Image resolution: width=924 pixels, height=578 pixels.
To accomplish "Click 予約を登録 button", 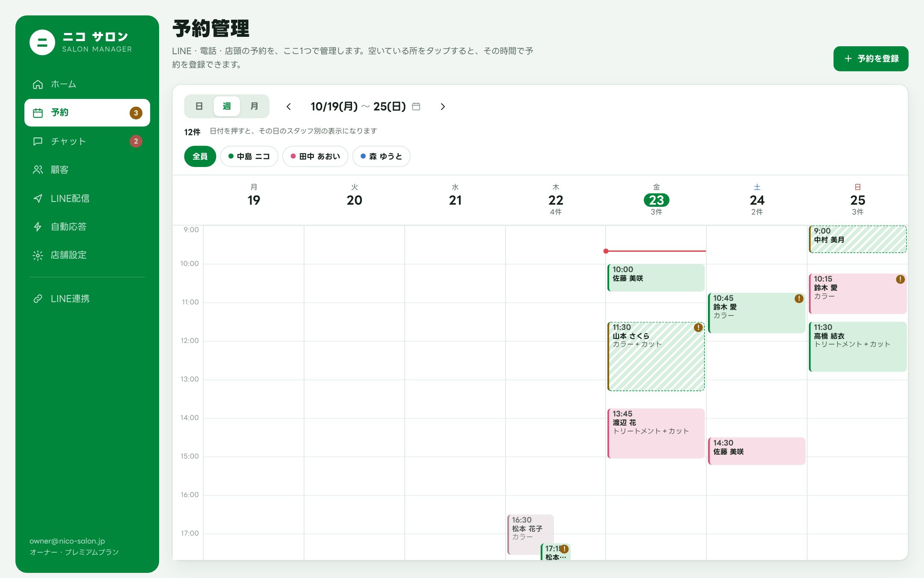I will 871,59.
